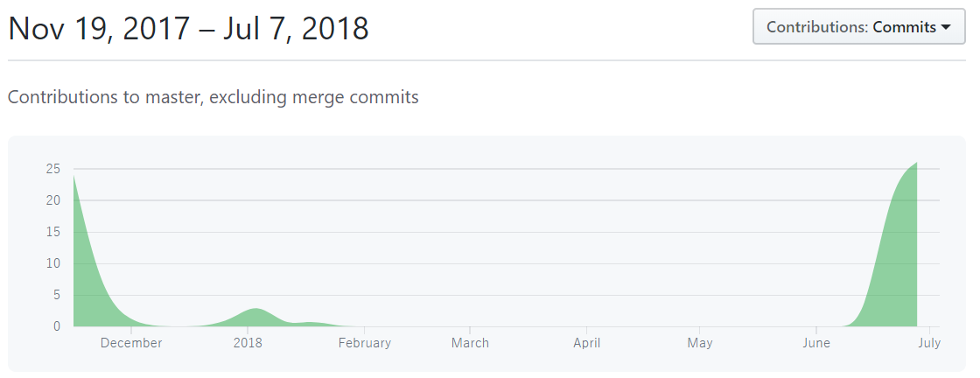Click the 5 value on the vertical axis

(x=57, y=295)
